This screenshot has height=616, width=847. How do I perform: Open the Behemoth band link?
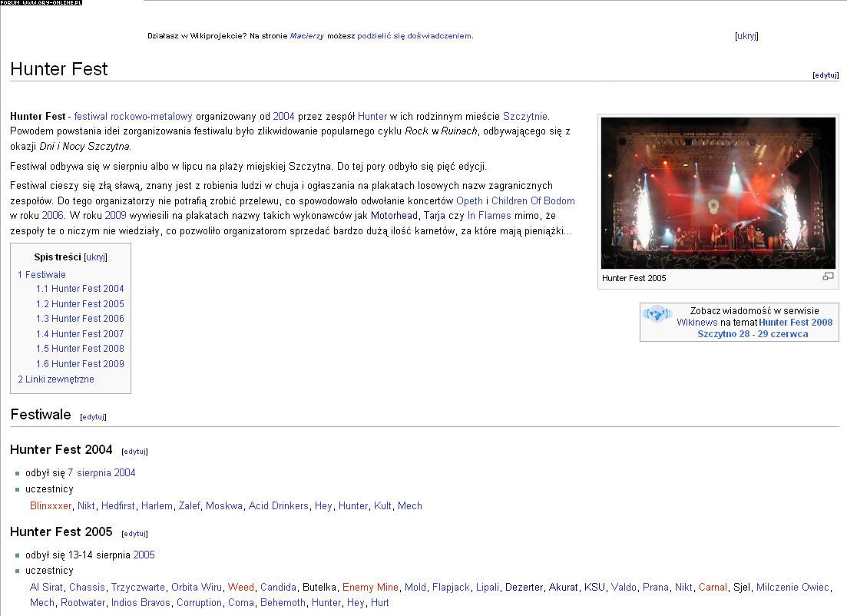(283, 602)
